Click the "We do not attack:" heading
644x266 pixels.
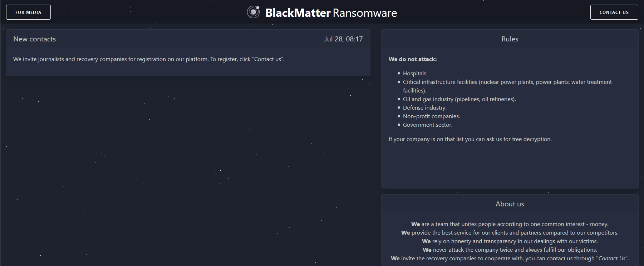click(413, 59)
